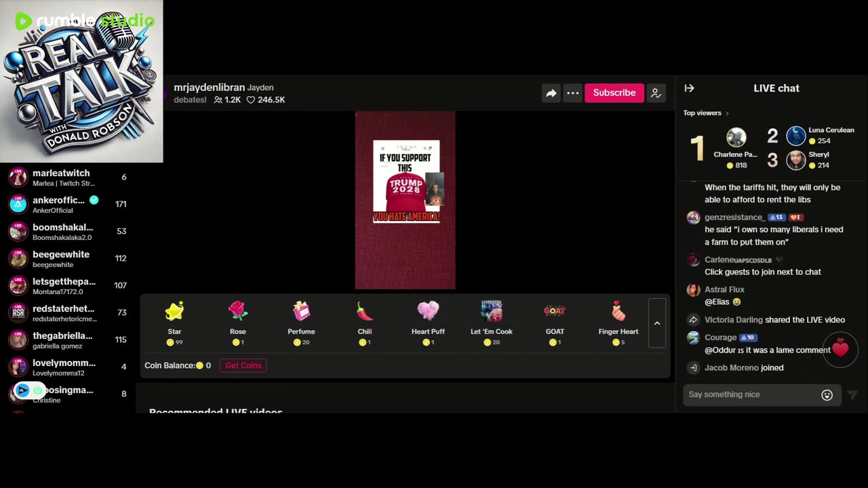868x488 pixels.
Task: Click Astral Flux chat username
Action: pos(724,289)
